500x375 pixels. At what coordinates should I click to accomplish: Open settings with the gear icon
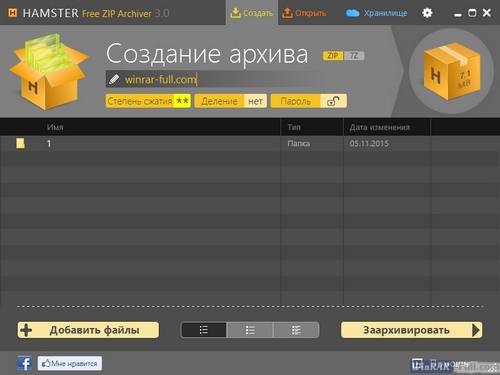tap(427, 13)
